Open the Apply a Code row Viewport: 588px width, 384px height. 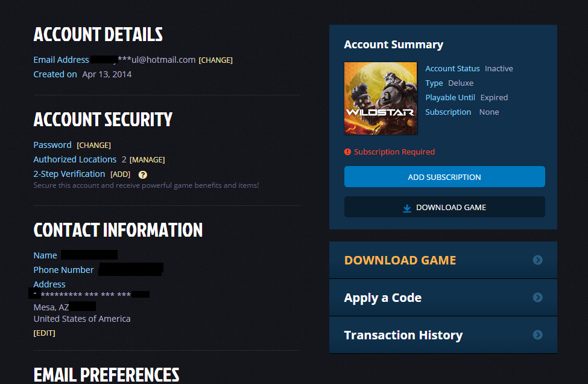click(x=443, y=298)
